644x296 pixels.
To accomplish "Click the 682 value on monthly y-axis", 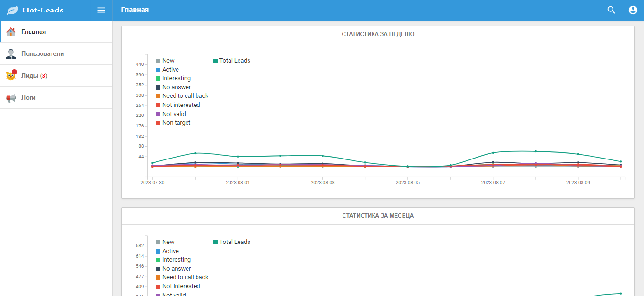I will coord(140,246).
